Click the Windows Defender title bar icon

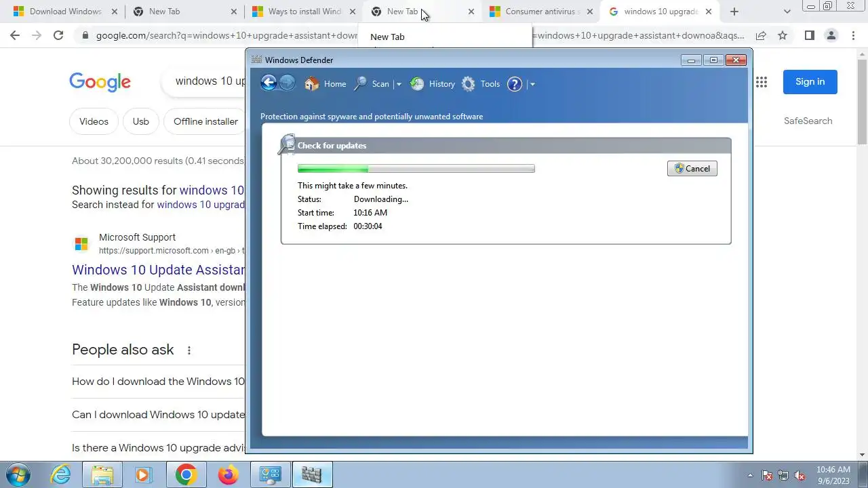[x=256, y=60]
